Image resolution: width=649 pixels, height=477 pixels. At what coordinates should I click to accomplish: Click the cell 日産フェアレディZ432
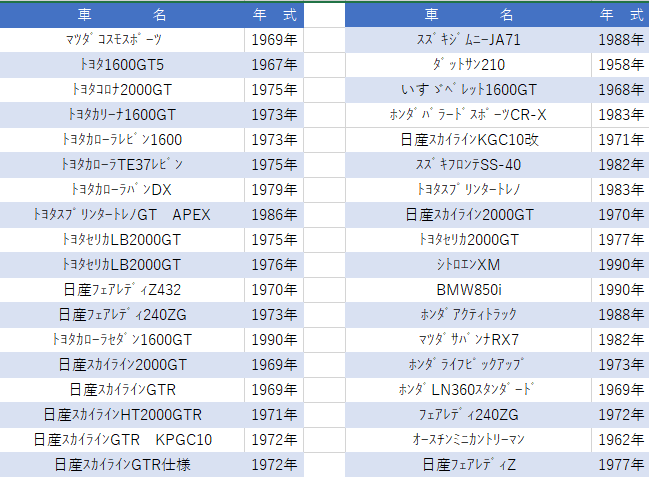pos(122,290)
